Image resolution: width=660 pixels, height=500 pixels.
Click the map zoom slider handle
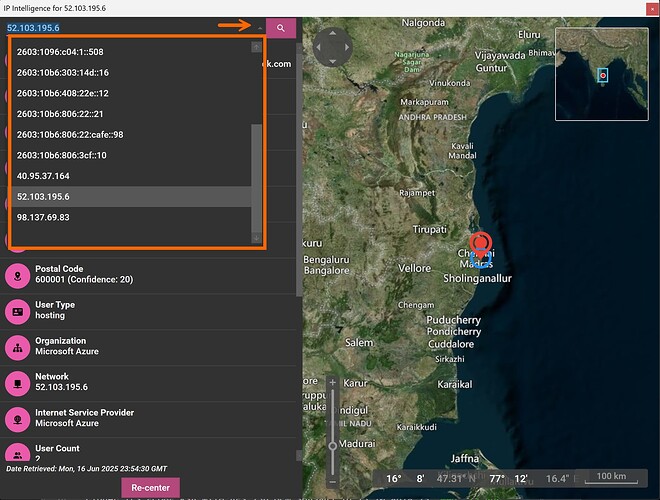333,446
